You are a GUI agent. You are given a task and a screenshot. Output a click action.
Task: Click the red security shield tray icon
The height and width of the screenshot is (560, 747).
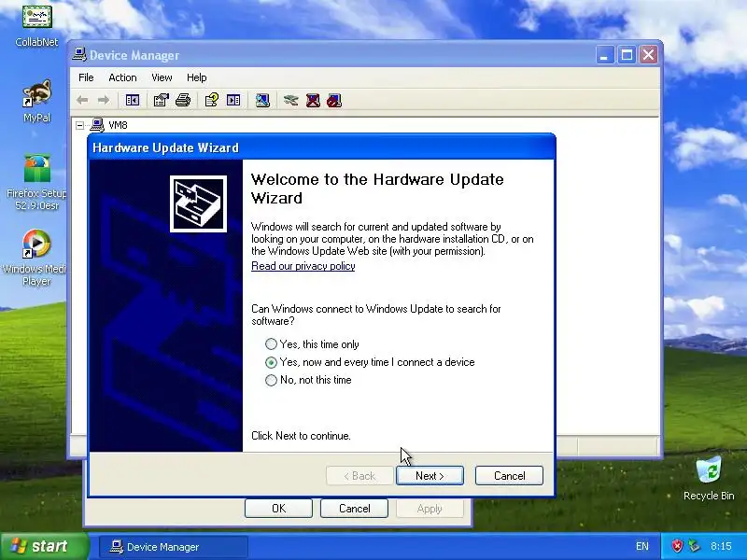point(677,546)
